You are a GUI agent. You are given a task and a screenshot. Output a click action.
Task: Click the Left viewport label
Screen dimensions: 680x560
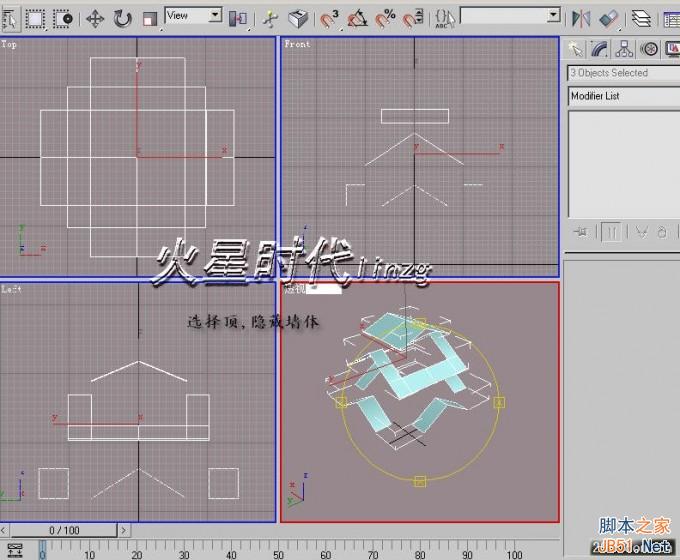(x=11, y=289)
